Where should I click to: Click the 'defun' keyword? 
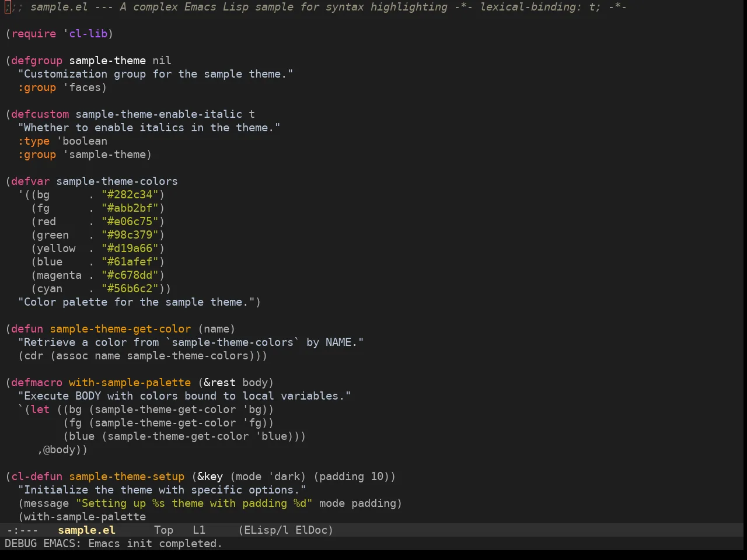click(27, 328)
